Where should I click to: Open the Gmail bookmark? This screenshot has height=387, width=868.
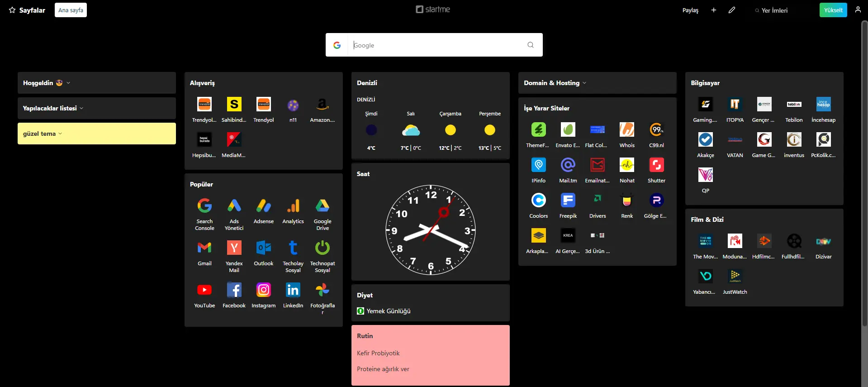point(204,248)
